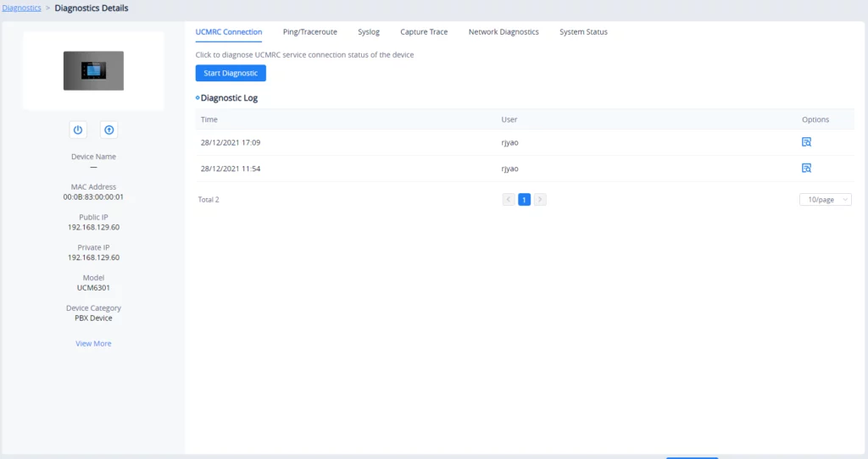Image resolution: width=868 pixels, height=459 pixels.
Task: View diagnostic log details for 17:09 entry
Action: pyautogui.click(x=807, y=142)
